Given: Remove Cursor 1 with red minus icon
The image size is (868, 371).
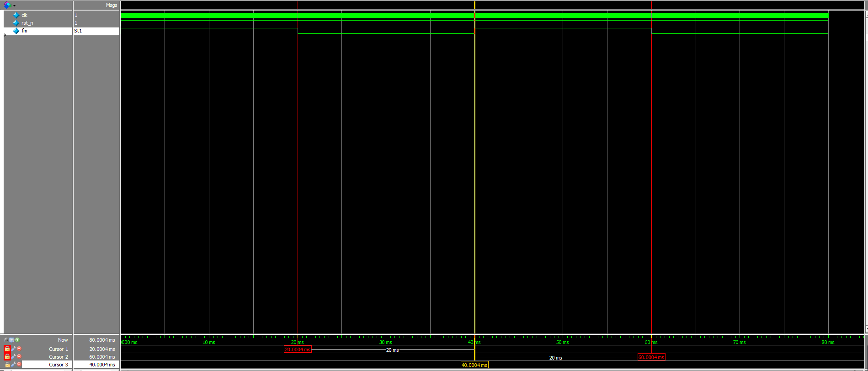Looking at the screenshot, I should tap(19, 349).
